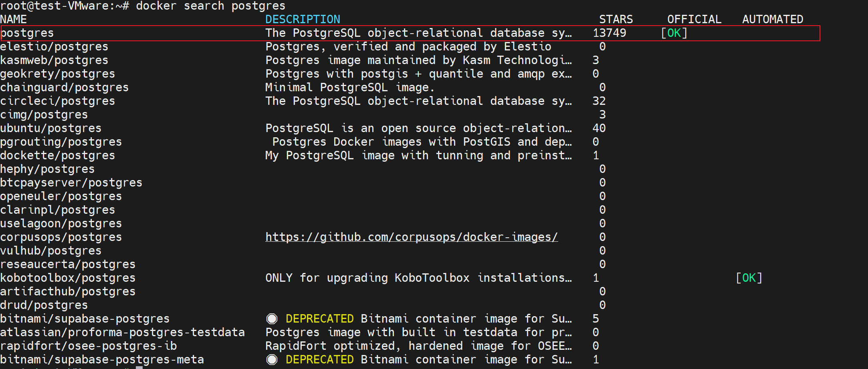Image resolution: width=868 pixels, height=369 pixels.
Task: Select the atlassian/proforma-postgres-testdata image name
Action: coord(122,332)
